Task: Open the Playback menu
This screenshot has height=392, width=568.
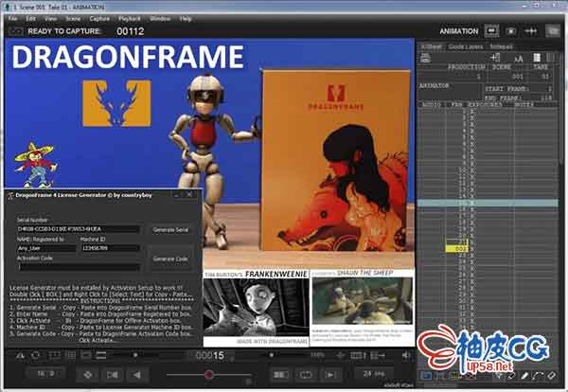Action: click(x=130, y=19)
